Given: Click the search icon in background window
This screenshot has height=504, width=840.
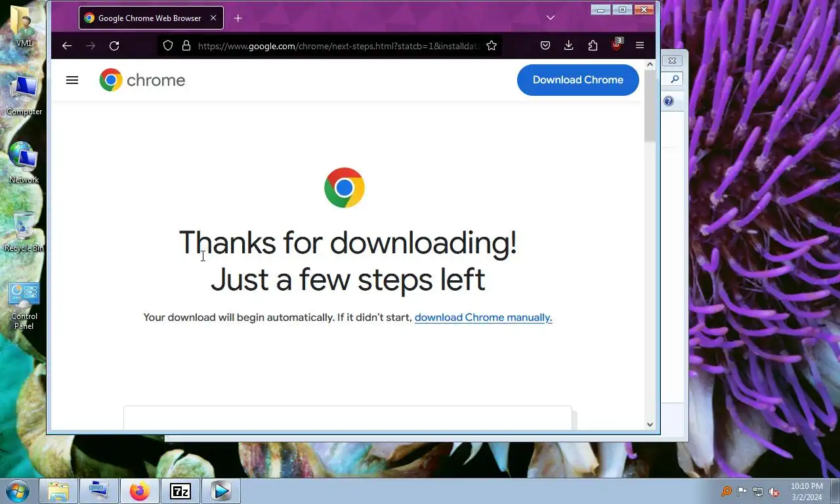Looking at the screenshot, I should coord(674,79).
